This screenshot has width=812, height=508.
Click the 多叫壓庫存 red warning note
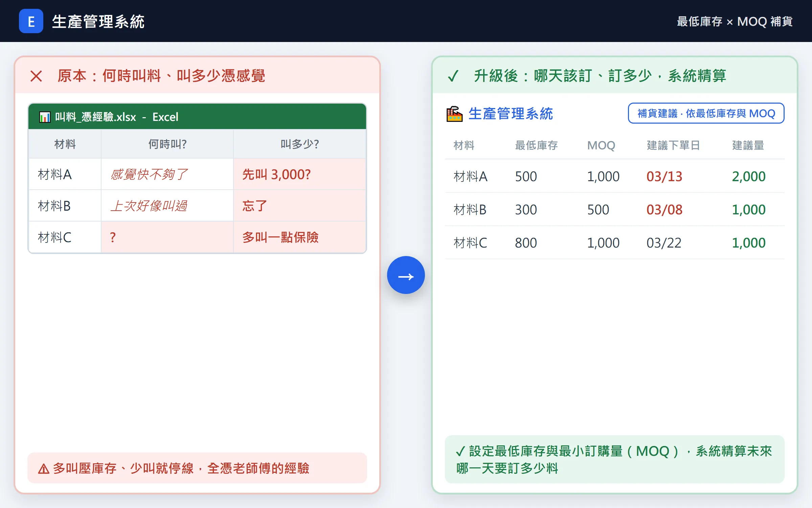pos(197,468)
